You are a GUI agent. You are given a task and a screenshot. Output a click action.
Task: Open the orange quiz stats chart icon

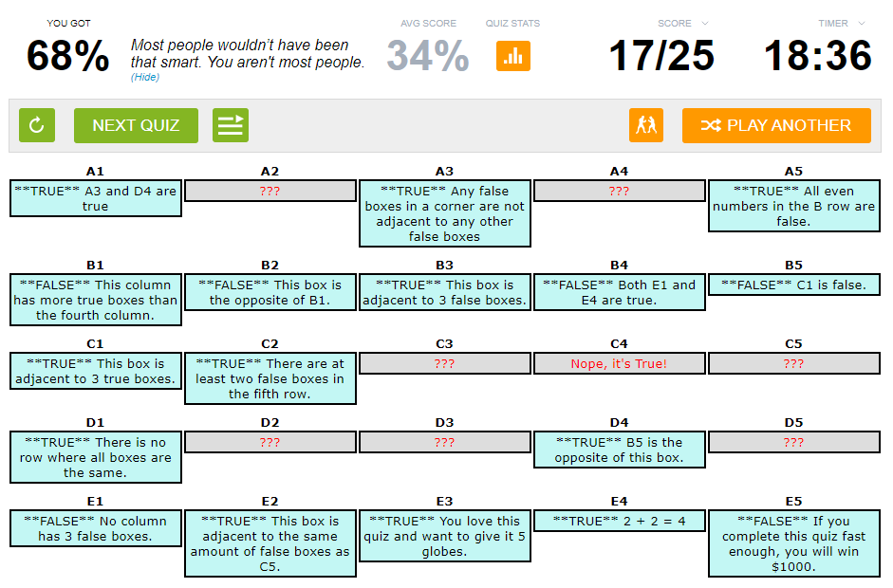[x=513, y=56]
